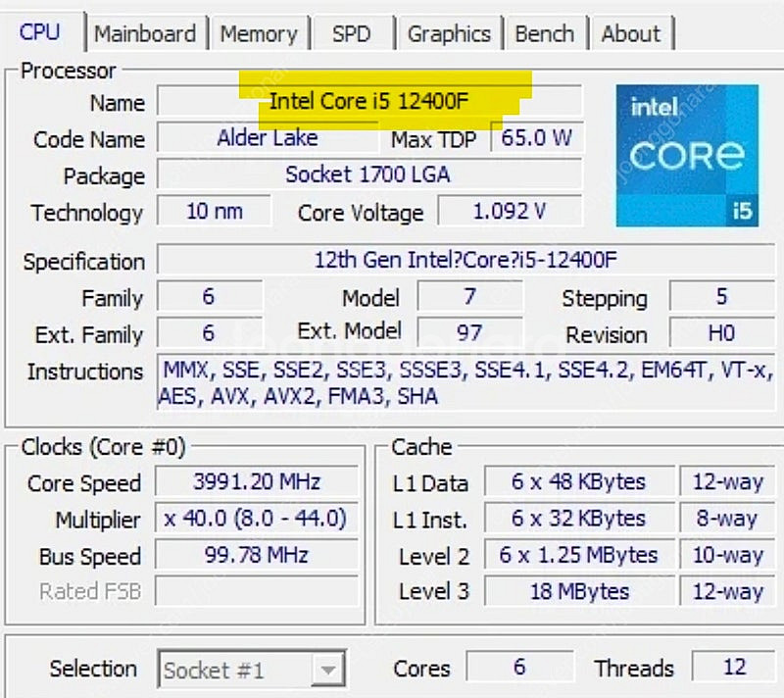Switch to the Mainboard tab
This screenshot has height=698, width=784.
point(145,34)
